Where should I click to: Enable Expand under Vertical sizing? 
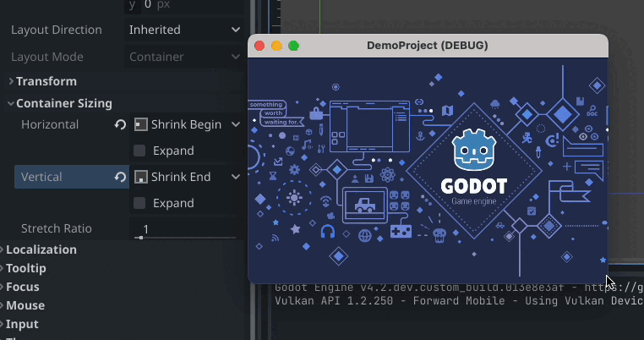[x=139, y=203]
